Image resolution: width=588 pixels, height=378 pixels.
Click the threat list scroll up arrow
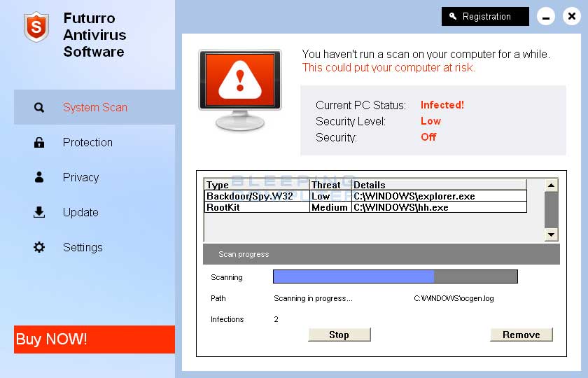pyautogui.click(x=551, y=185)
